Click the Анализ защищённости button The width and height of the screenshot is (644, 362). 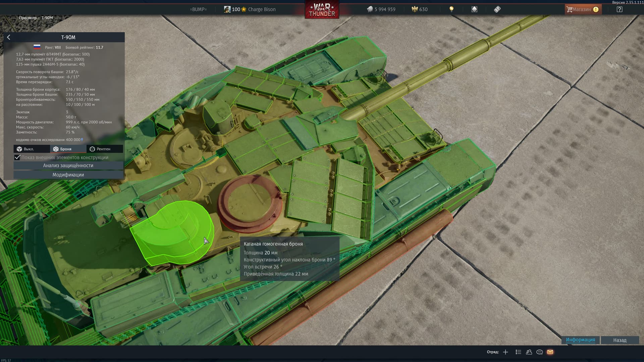(68, 166)
